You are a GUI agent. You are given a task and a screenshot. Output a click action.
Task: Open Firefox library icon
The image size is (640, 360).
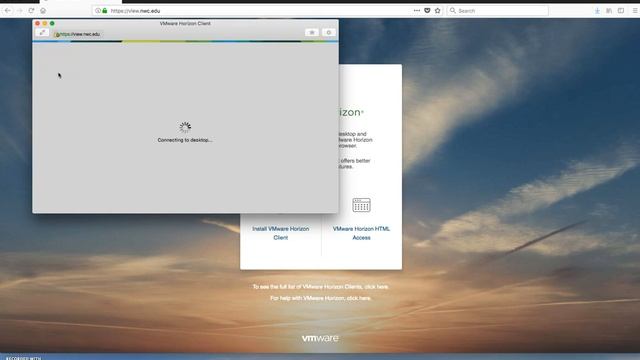click(609, 11)
